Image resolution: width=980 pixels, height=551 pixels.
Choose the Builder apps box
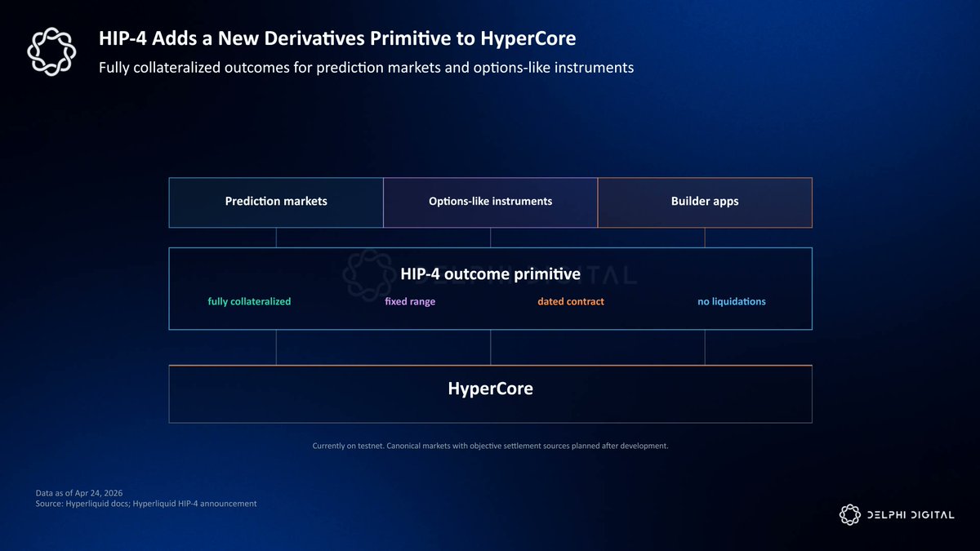[x=705, y=202]
